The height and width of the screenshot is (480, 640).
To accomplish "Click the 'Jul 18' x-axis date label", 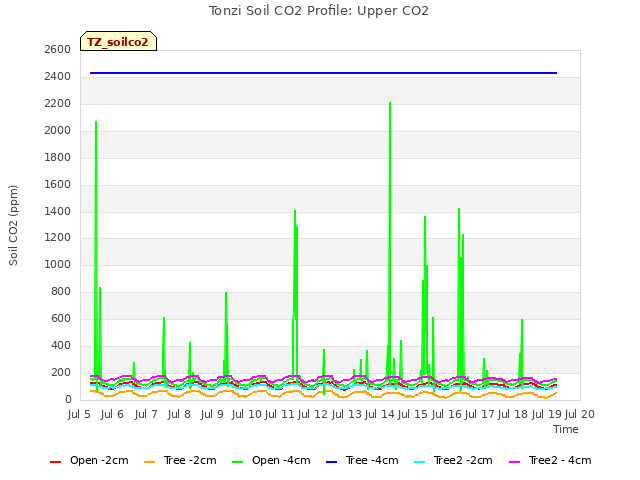I will [x=513, y=415].
